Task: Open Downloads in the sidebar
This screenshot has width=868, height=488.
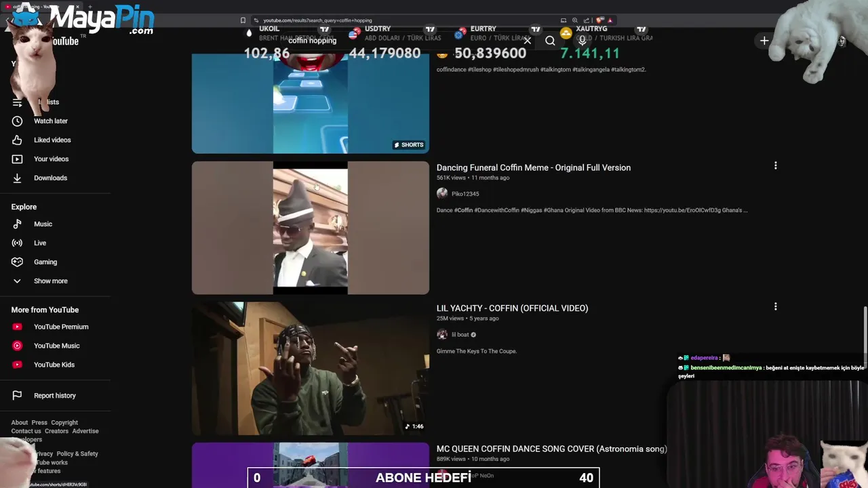Action: click(x=50, y=178)
